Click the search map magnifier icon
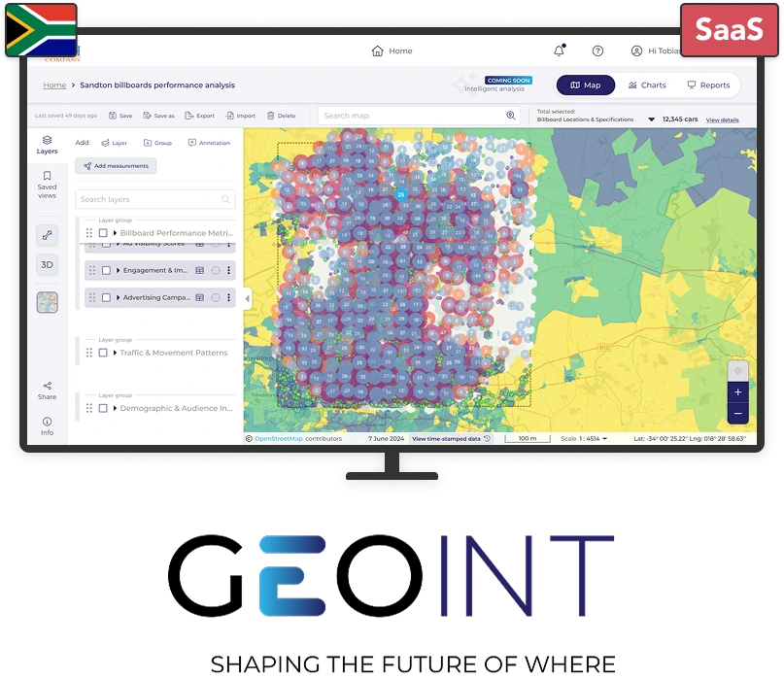Image resolution: width=784 pixels, height=679 pixels. (x=510, y=116)
